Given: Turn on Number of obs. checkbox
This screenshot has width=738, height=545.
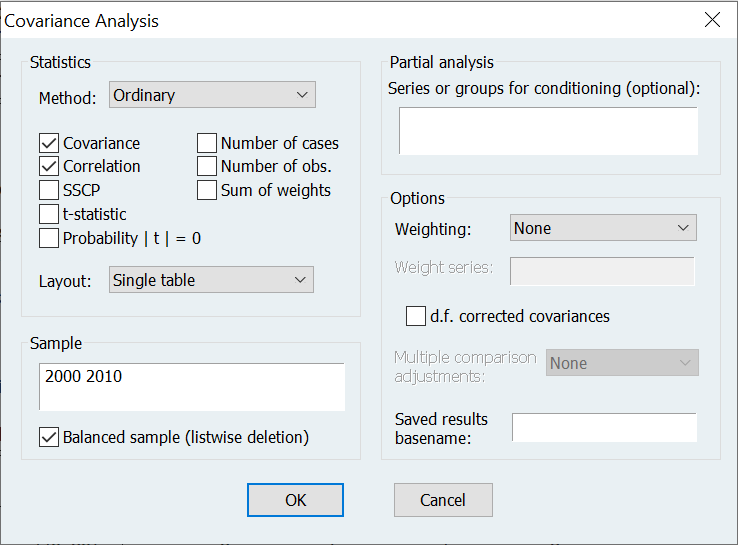Looking at the screenshot, I should (x=207, y=166).
